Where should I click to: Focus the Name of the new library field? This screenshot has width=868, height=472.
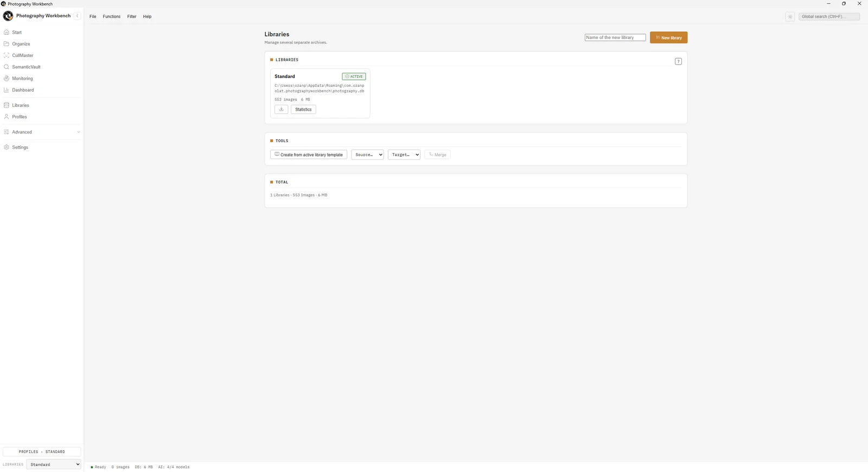[x=615, y=37]
